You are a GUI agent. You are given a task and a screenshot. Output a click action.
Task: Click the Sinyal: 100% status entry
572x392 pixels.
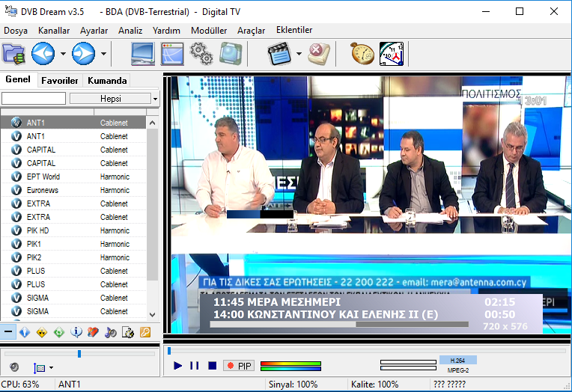click(x=293, y=385)
